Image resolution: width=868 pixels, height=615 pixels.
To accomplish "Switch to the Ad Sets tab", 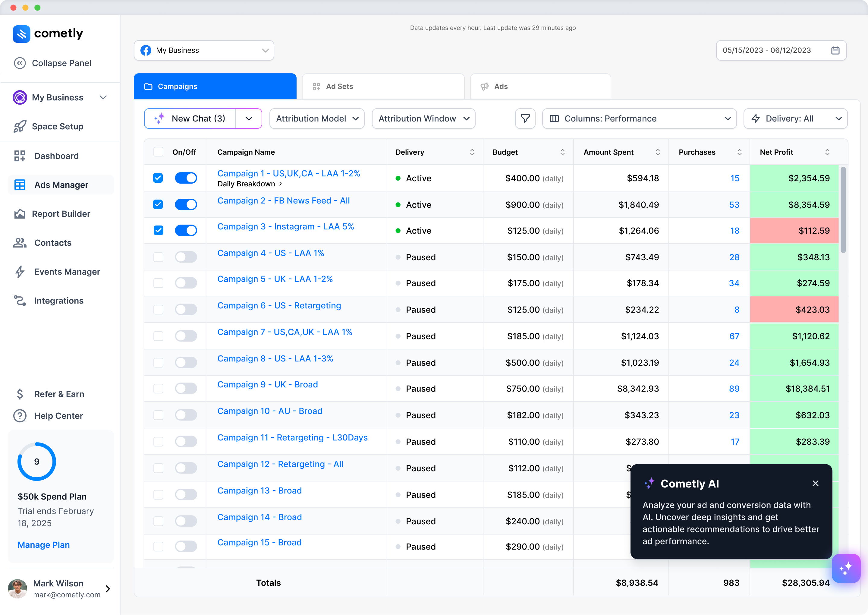I will pos(383,86).
